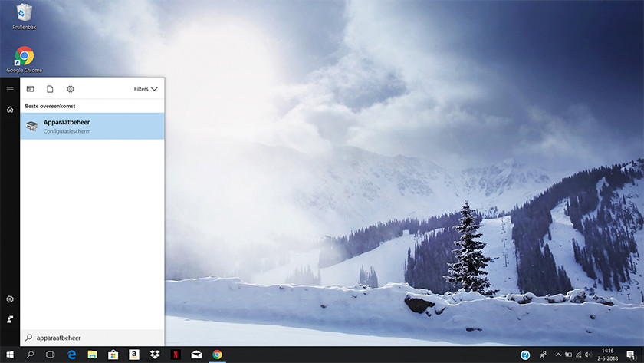Click the magnifier icon in search box
Viewport: 644px width, 363px height.
point(29,338)
